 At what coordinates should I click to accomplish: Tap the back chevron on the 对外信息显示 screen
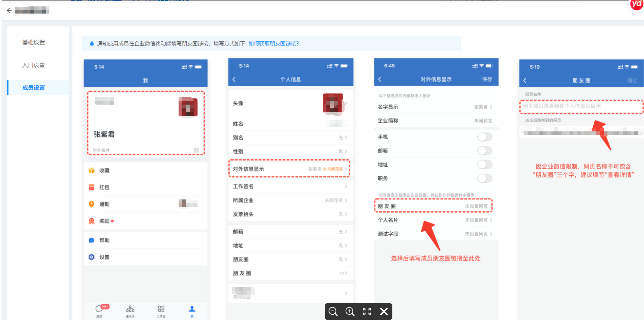click(x=380, y=79)
